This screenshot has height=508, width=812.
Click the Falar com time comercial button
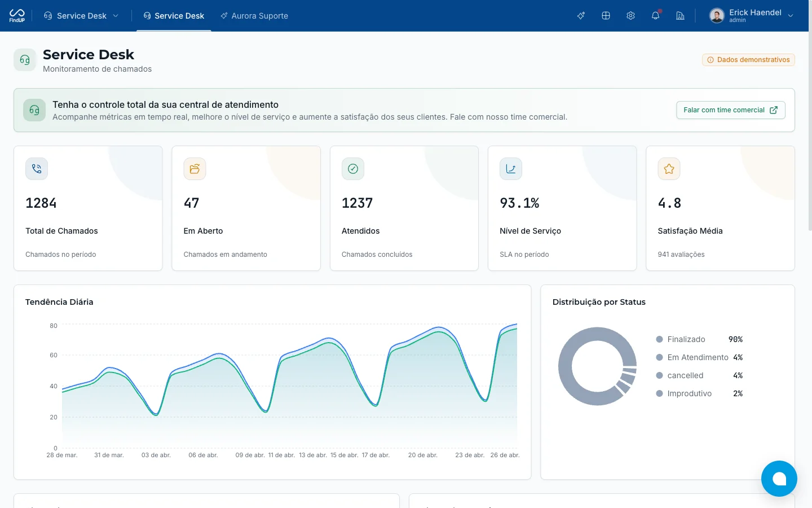coord(730,110)
